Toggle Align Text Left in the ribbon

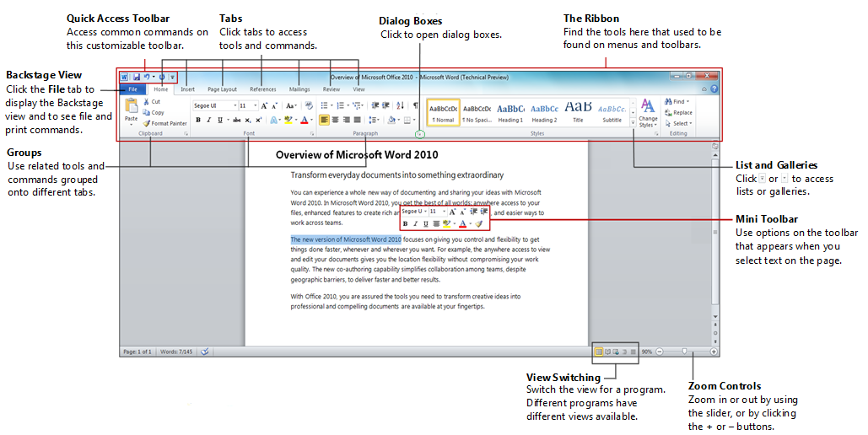(325, 120)
